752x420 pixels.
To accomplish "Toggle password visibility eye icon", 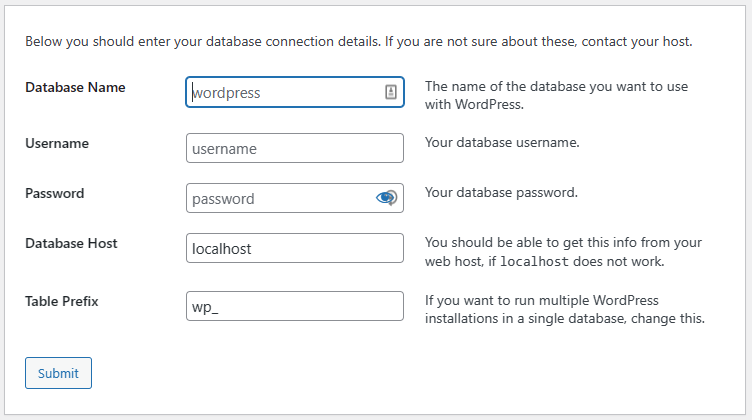I will click(387, 198).
